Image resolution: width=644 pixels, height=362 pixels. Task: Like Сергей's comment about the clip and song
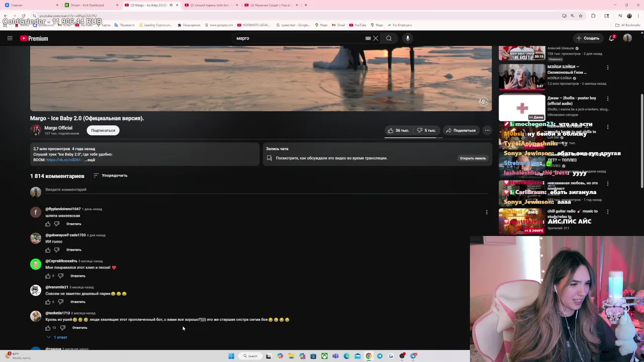tap(48, 276)
